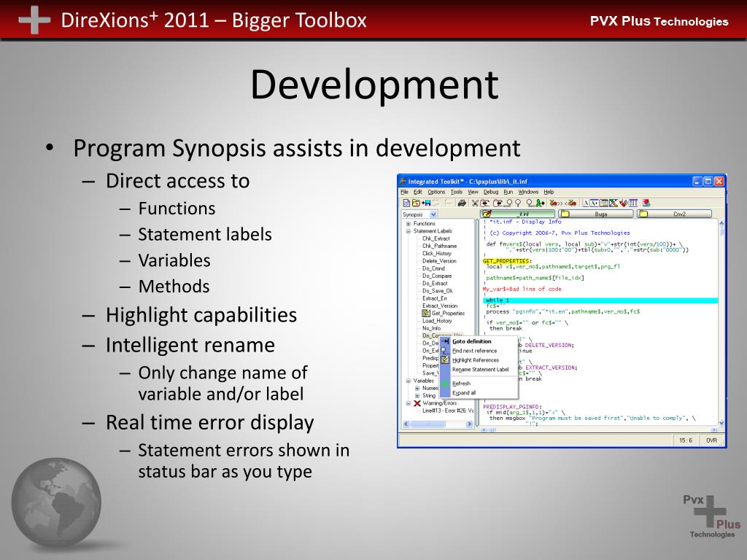The width and height of the screenshot is (747, 560).
Task: Click the green Refresh icon in context menu
Action: (x=445, y=384)
